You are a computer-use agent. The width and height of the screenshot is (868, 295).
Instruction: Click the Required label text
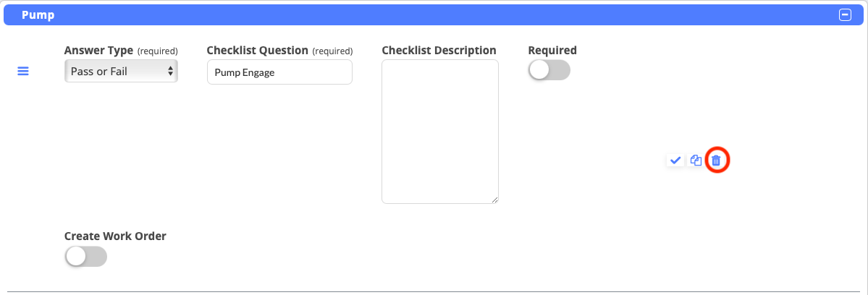pos(552,51)
